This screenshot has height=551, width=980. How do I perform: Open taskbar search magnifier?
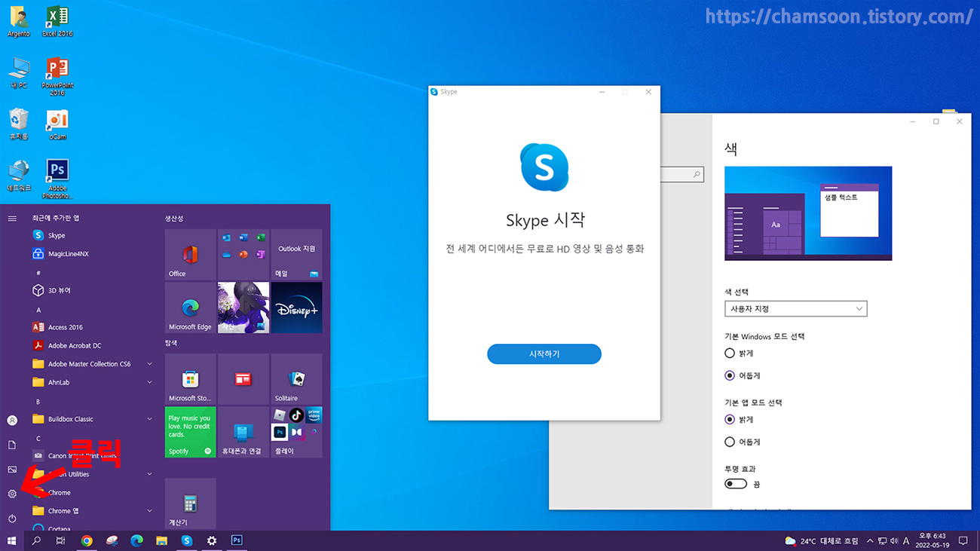coord(36,540)
